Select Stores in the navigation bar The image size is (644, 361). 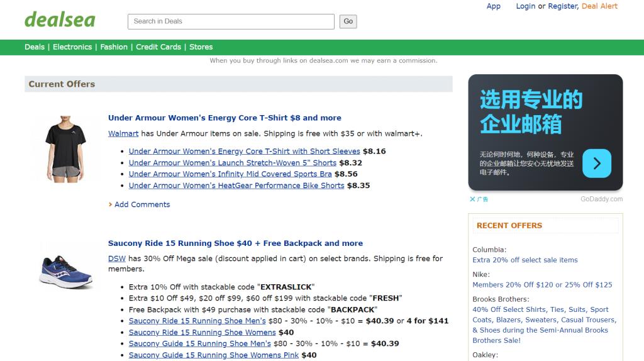point(201,47)
